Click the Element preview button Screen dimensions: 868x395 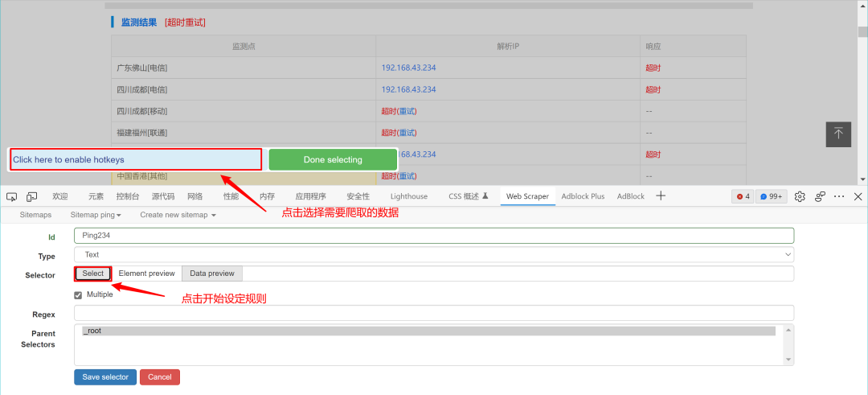[147, 273]
